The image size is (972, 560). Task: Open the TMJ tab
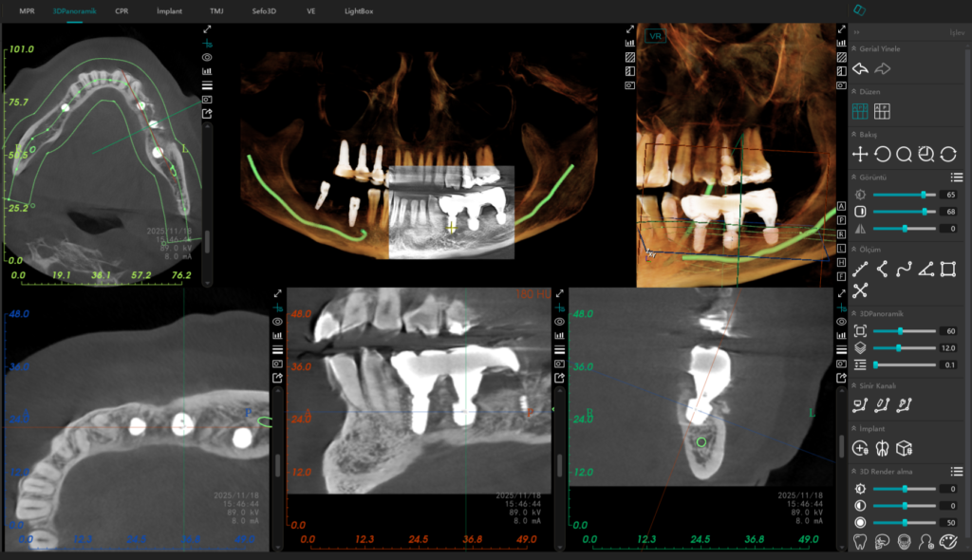click(x=217, y=9)
